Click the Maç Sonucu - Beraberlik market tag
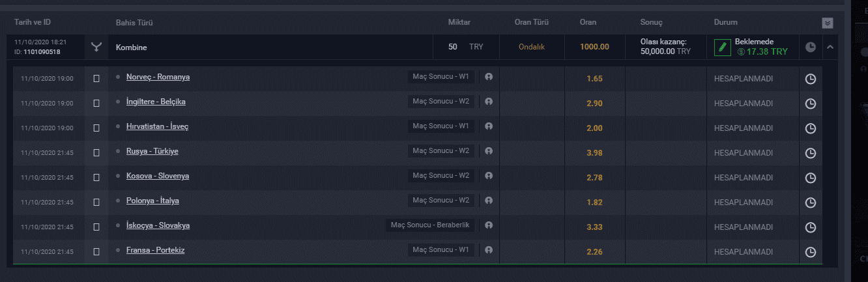Screen dimensions: 868x282 pos(430,225)
